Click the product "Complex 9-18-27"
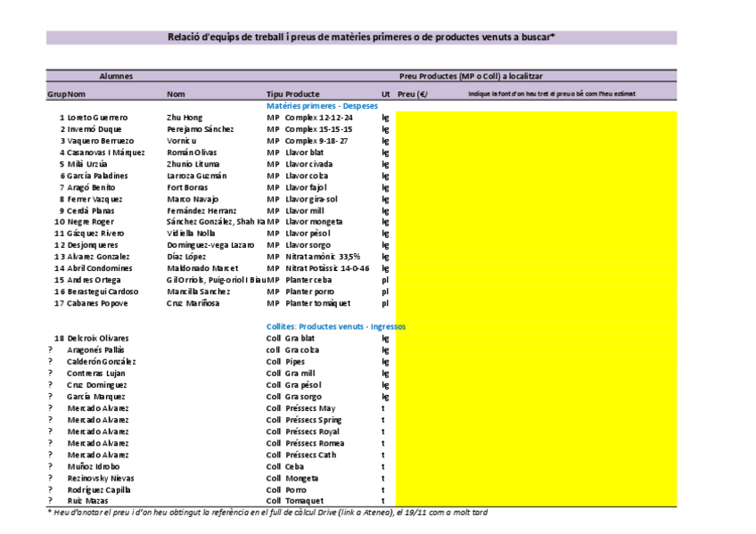This screenshot has height=534, width=756. (316, 141)
